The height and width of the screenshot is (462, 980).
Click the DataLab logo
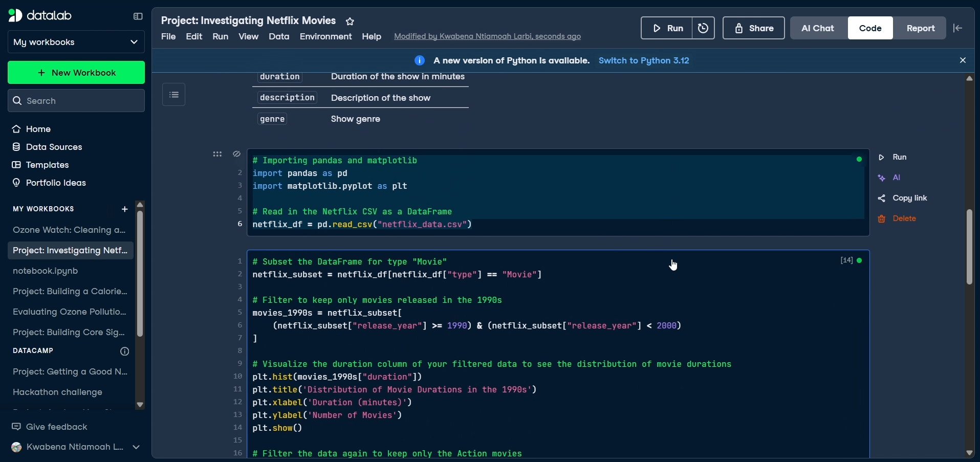click(40, 16)
